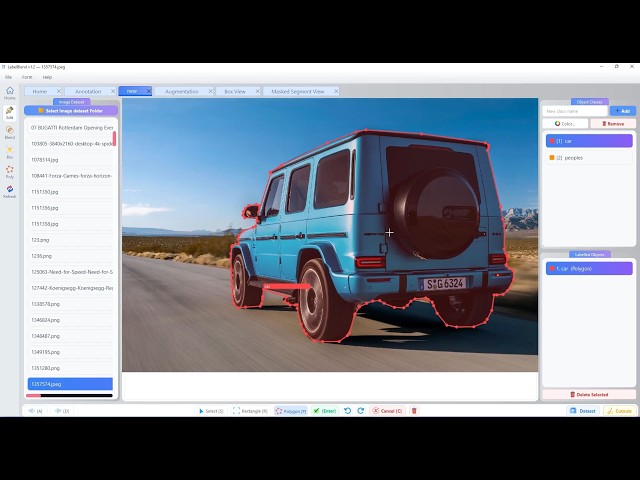Viewport: 640px width, 480px height.
Task: Open the Blend sidebar tool
Action: point(9,133)
